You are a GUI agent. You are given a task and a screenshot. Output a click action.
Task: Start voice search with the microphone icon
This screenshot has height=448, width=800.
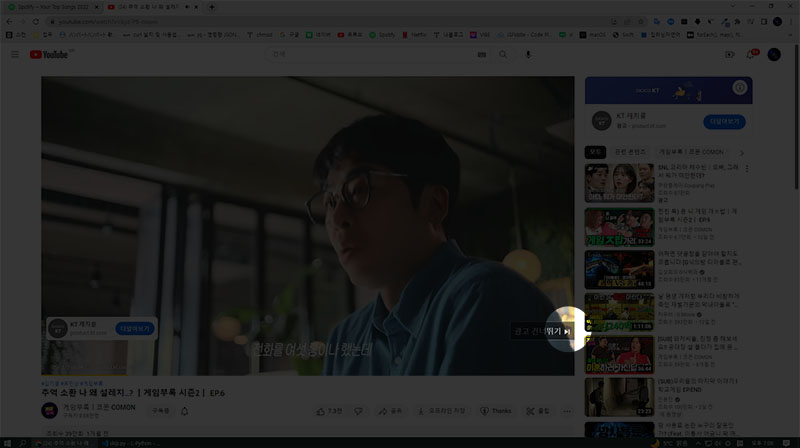pyautogui.click(x=528, y=54)
